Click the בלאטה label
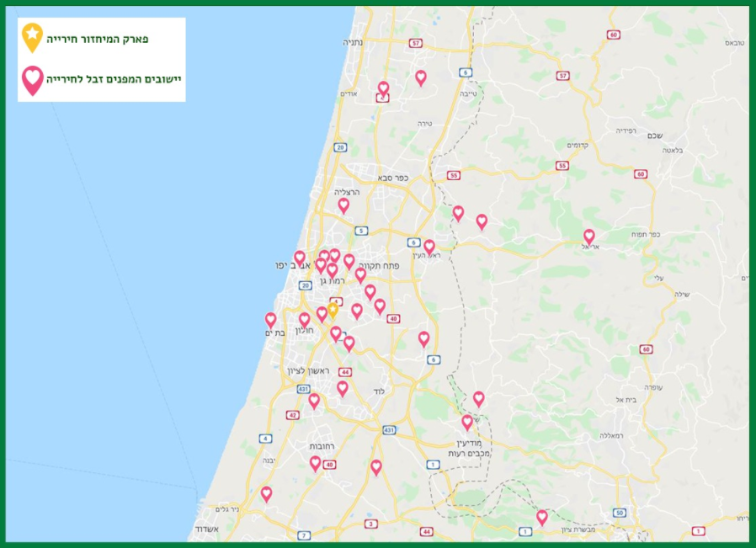 point(673,151)
